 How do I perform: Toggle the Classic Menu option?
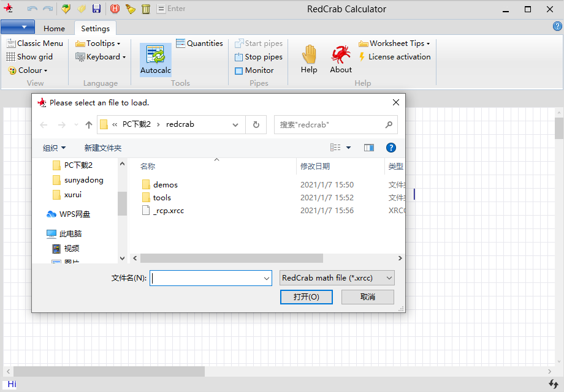[34, 43]
